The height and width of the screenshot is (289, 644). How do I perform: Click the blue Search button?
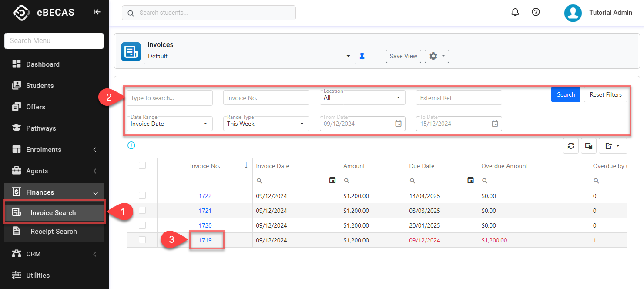565,94
